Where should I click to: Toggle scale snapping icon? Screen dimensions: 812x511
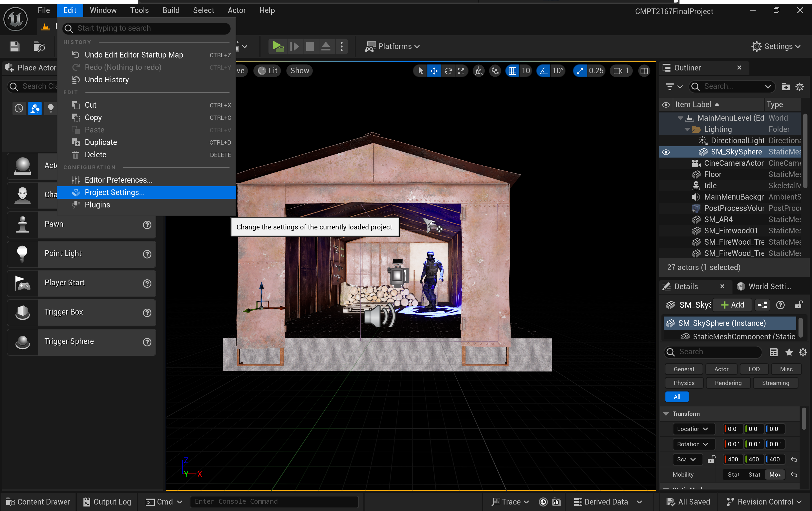tap(580, 71)
